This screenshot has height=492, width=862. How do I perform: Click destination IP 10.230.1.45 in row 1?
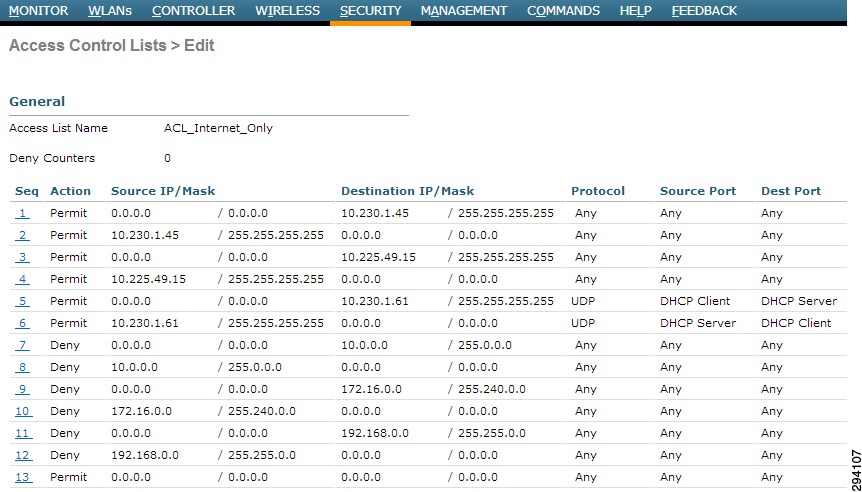click(375, 213)
